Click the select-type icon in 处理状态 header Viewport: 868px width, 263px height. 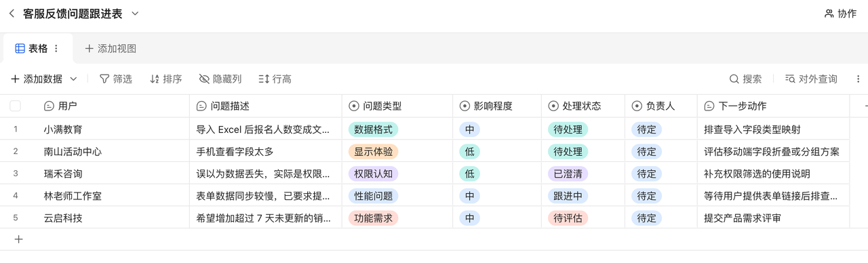tap(553, 106)
